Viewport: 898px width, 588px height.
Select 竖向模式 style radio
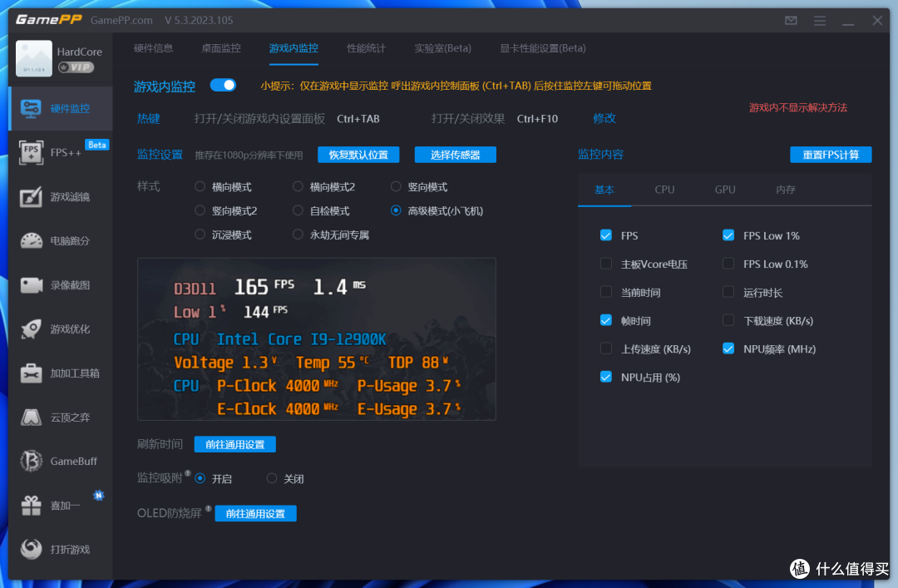[396, 186]
